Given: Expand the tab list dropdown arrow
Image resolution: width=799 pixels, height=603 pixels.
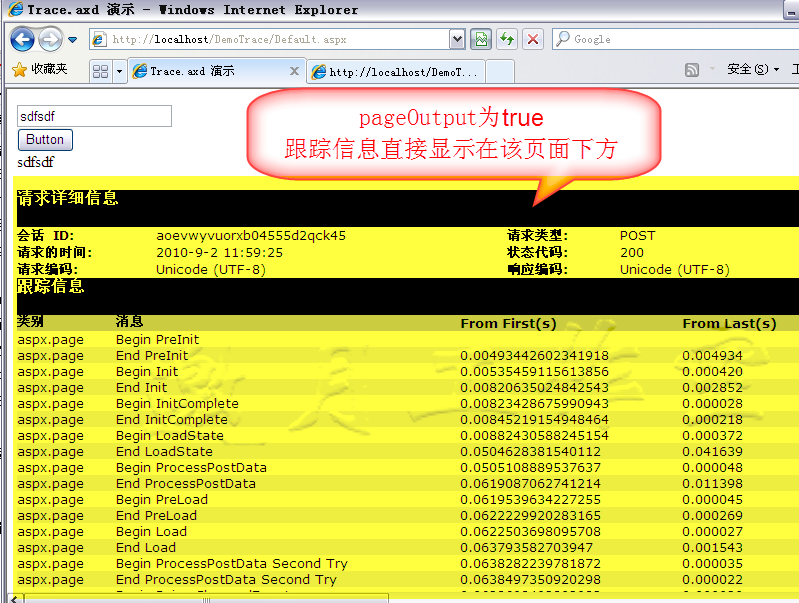Looking at the screenshot, I should [x=120, y=71].
